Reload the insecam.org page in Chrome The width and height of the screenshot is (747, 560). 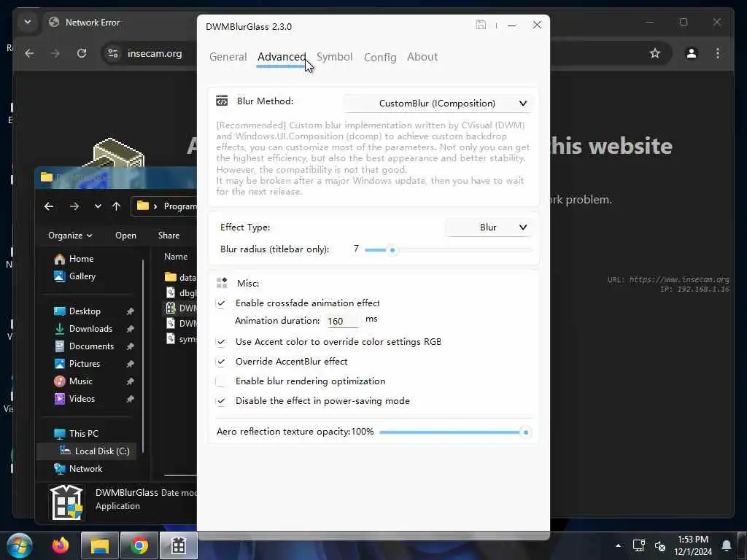coord(82,53)
